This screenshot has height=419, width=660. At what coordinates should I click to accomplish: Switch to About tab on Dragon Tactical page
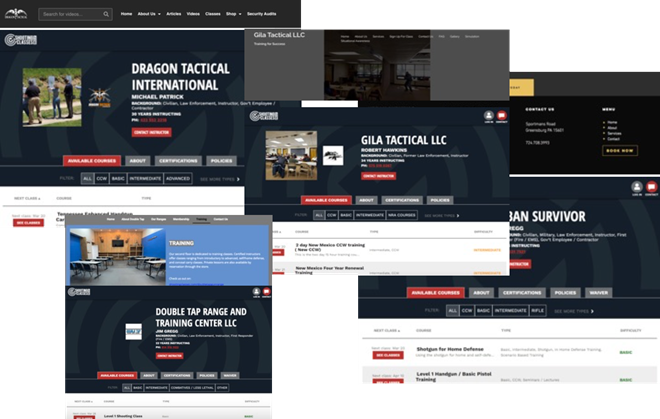(138, 161)
